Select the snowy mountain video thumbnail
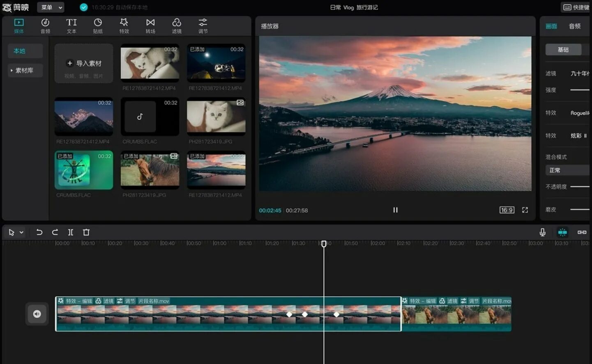592x364 pixels. coord(84,117)
